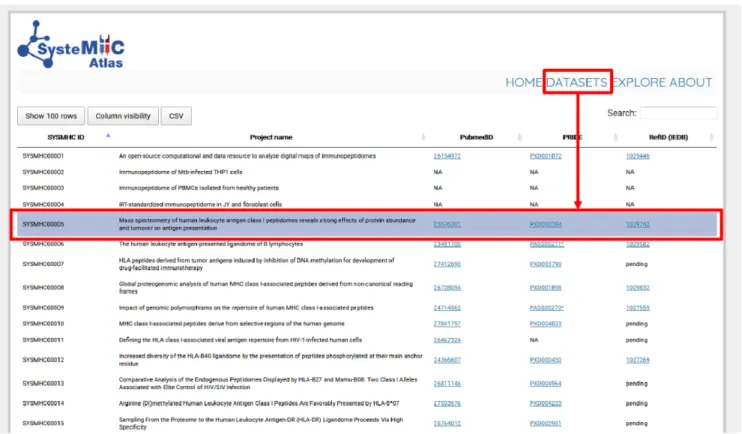Focus the Search input field

[x=678, y=113]
